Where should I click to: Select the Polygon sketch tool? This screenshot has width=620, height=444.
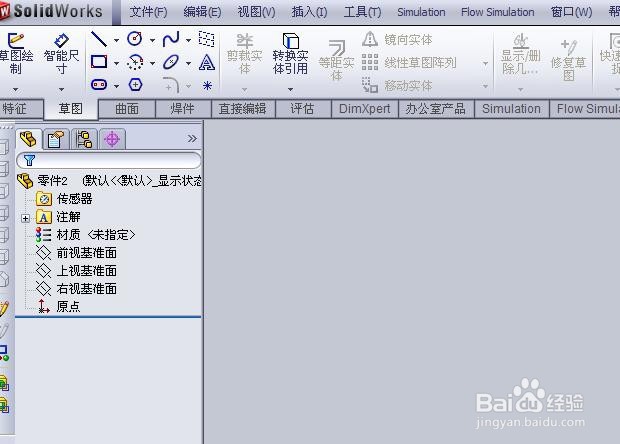point(135,85)
